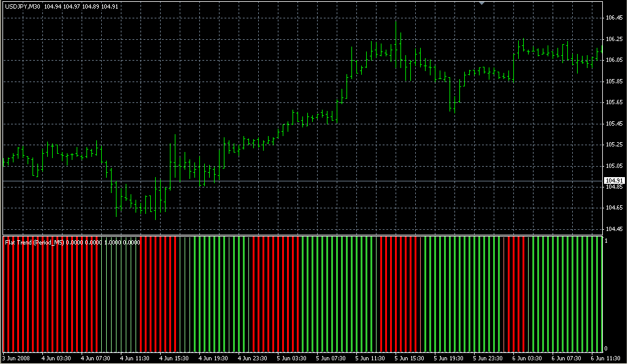Click the indicator scale value 1
This screenshot has height=364, width=628.
(606, 241)
